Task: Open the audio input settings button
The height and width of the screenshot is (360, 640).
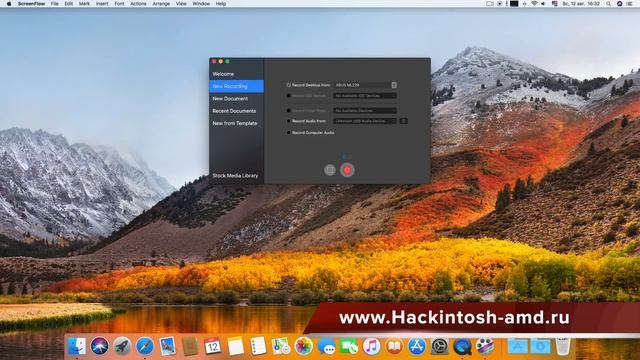Action: click(403, 121)
